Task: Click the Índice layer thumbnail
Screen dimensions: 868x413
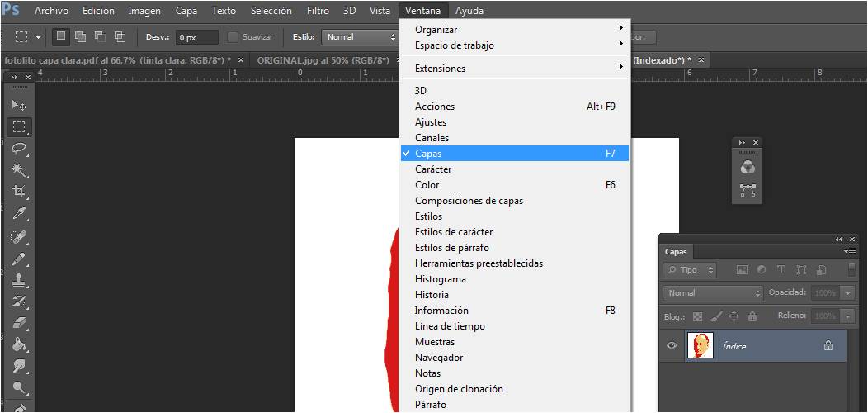Action: 700,346
